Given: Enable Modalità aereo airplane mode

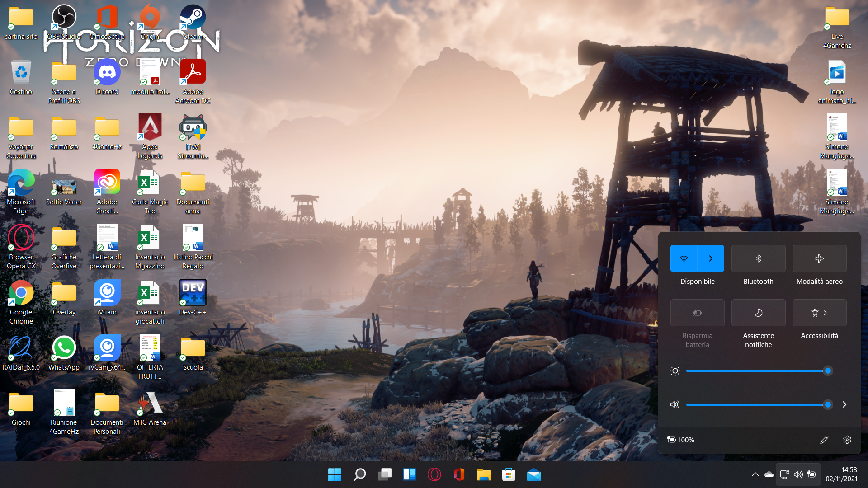Looking at the screenshot, I should [819, 258].
